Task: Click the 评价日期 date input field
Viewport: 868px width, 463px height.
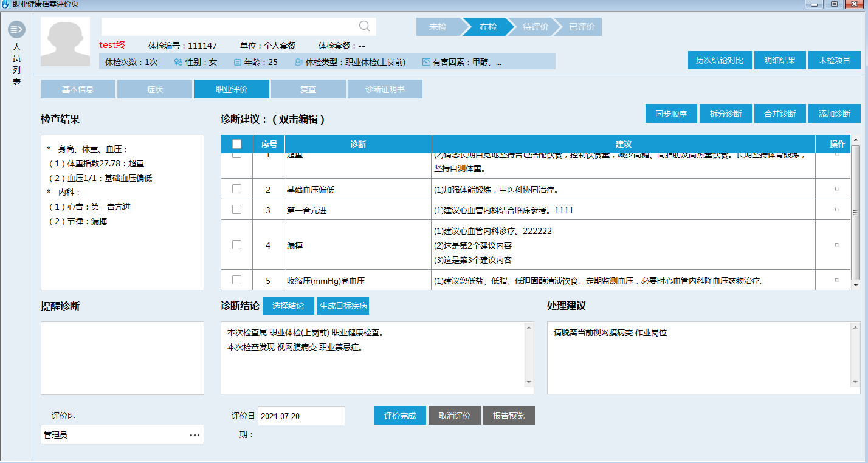Action: coord(301,416)
